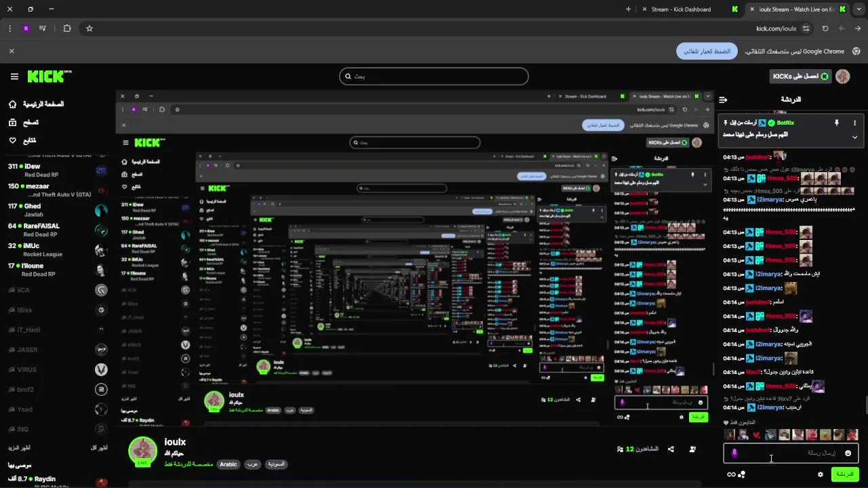
Task: Select offline channel INQ in the sidebar
Action: (57, 429)
